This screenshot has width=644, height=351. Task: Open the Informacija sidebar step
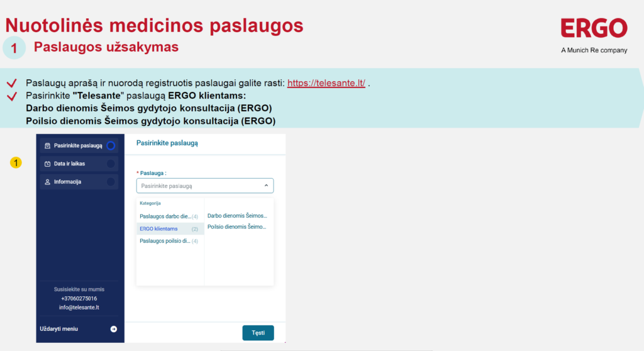click(x=67, y=182)
